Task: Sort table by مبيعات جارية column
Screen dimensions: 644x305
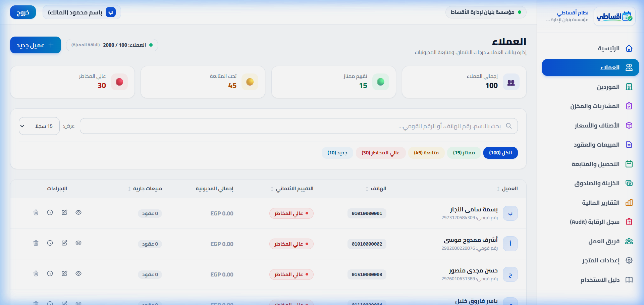Action: pyautogui.click(x=145, y=189)
